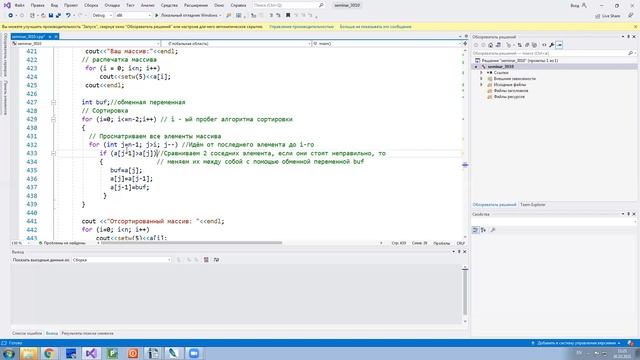Click the Live Share button
This screenshot has height=360, width=640.
pos(608,16)
